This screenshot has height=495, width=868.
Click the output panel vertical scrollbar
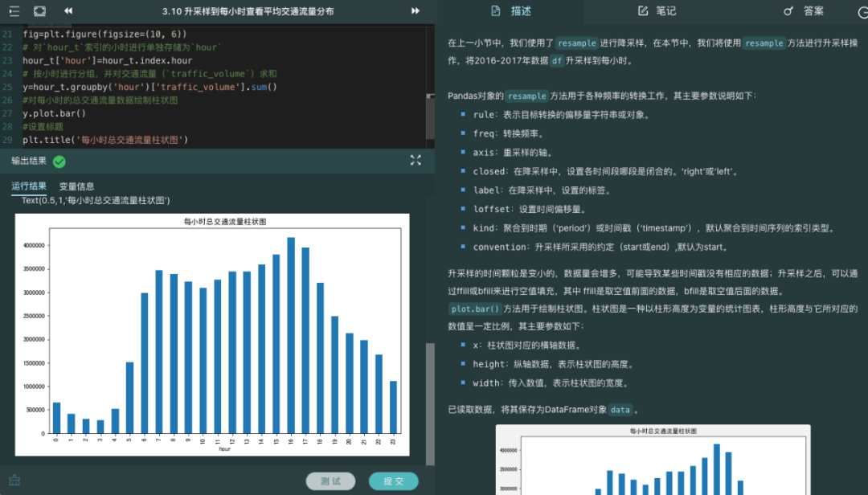(430, 404)
